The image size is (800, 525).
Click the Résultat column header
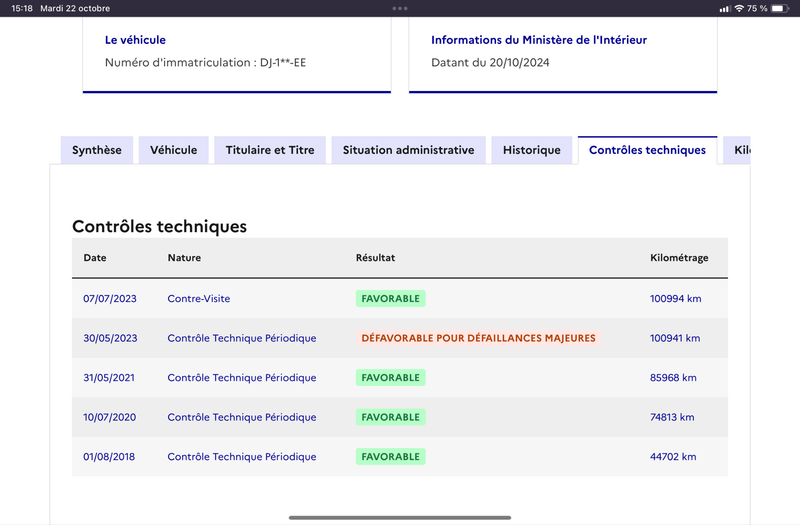376,258
